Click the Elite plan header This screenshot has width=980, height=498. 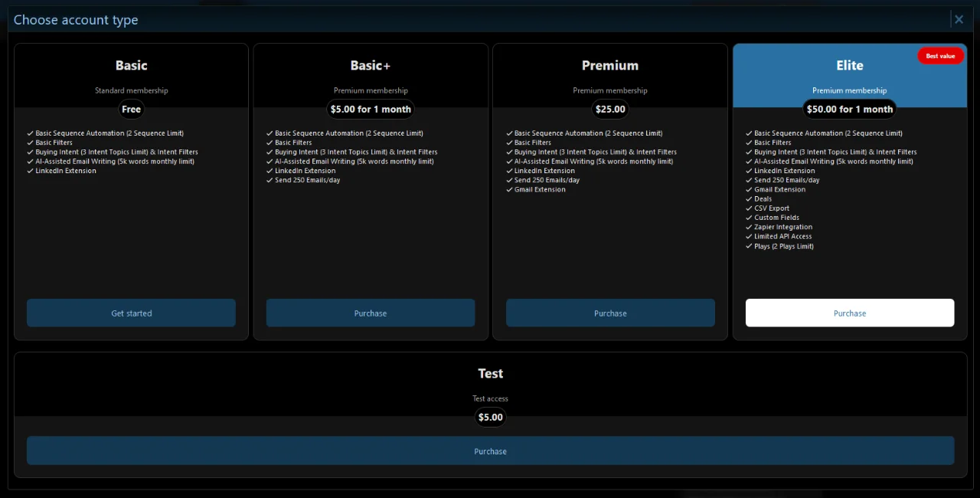850,65
